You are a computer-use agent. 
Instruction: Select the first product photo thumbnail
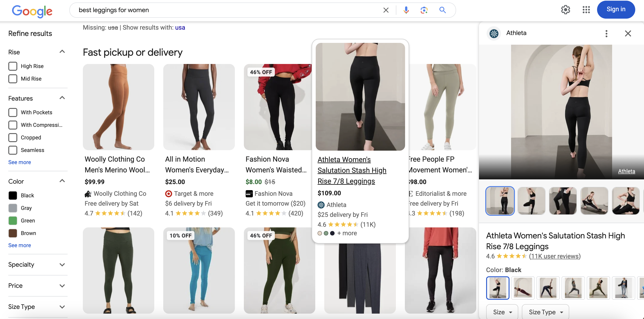pos(500,201)
